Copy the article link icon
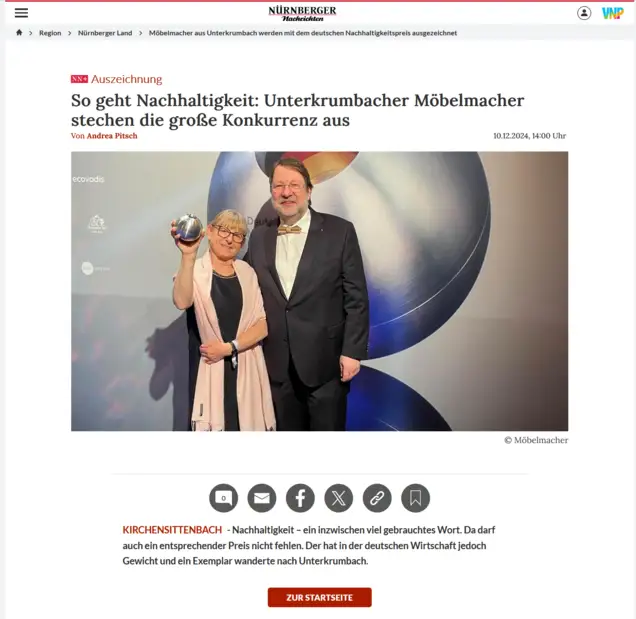 point(377,498)
